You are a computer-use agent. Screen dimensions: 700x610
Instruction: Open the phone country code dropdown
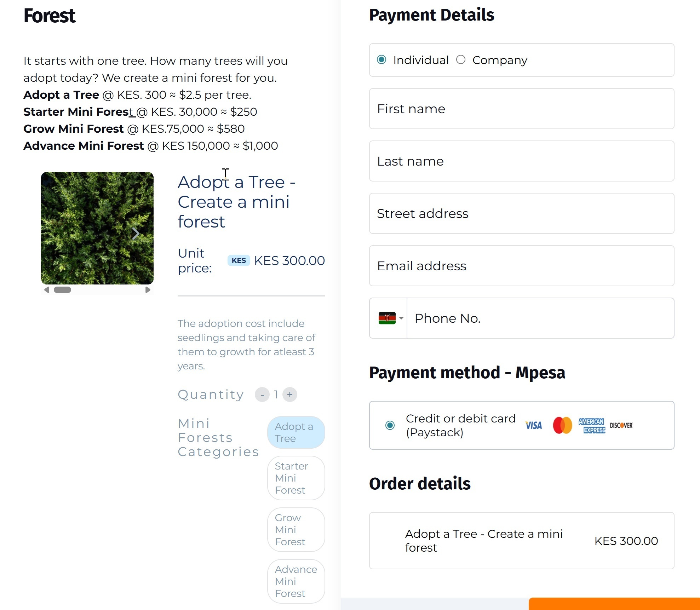click(x=401, y=318)
